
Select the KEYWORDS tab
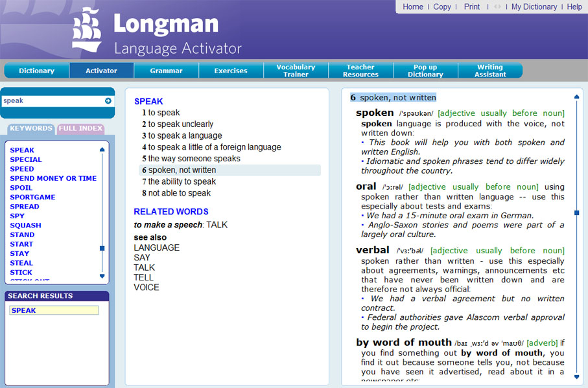click(x=31, y=129)
